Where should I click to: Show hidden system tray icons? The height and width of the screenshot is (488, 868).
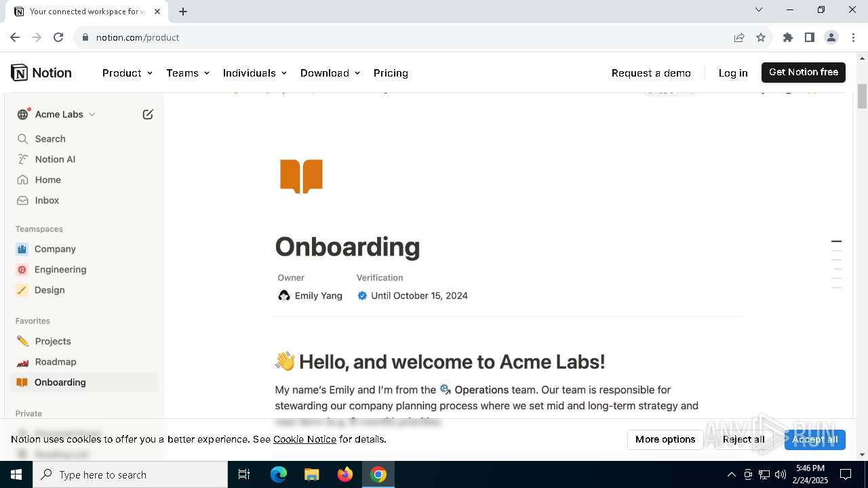click(x=731, y=474)
